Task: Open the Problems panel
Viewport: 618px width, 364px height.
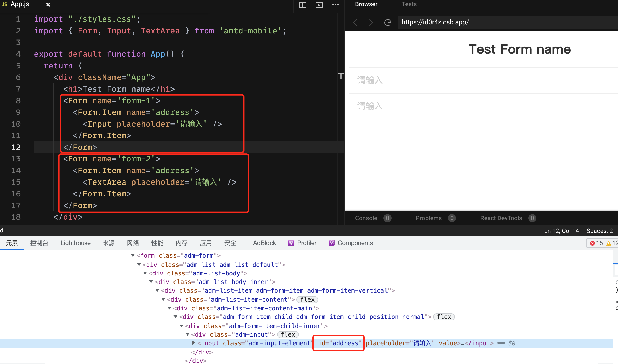Action: [x=428, y=218]
